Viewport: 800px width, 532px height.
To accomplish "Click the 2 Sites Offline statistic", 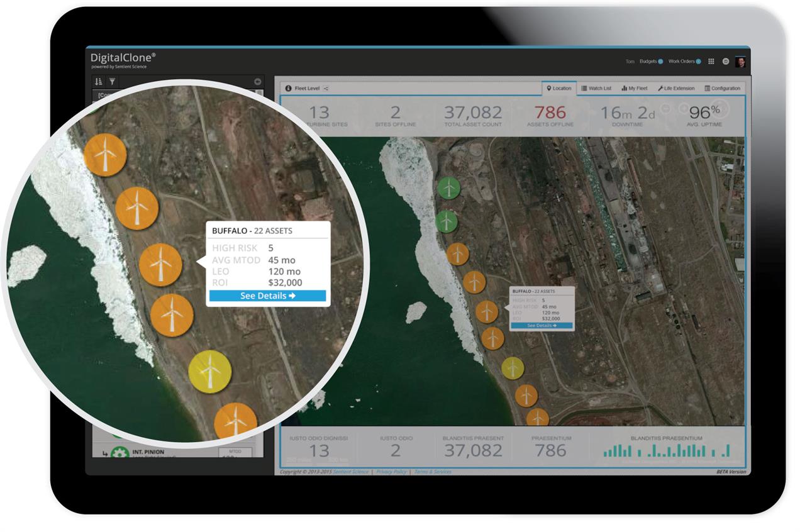I will 395,116.
